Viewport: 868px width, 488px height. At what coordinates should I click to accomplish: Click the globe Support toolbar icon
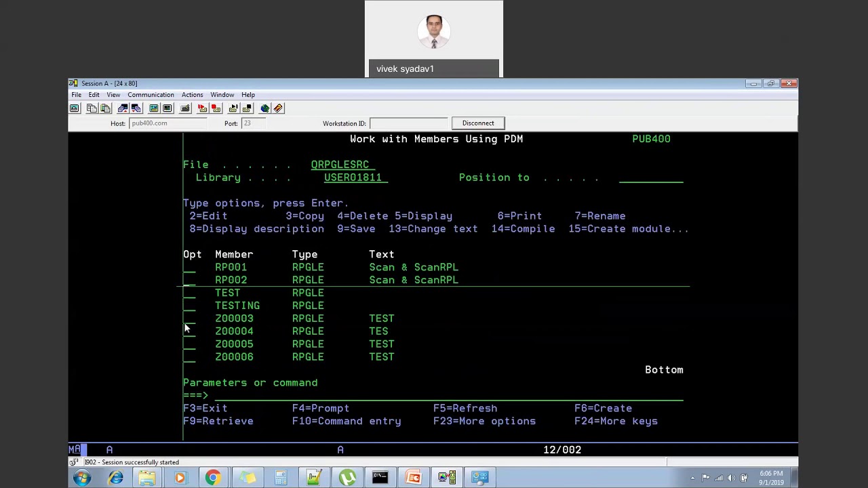264,108
